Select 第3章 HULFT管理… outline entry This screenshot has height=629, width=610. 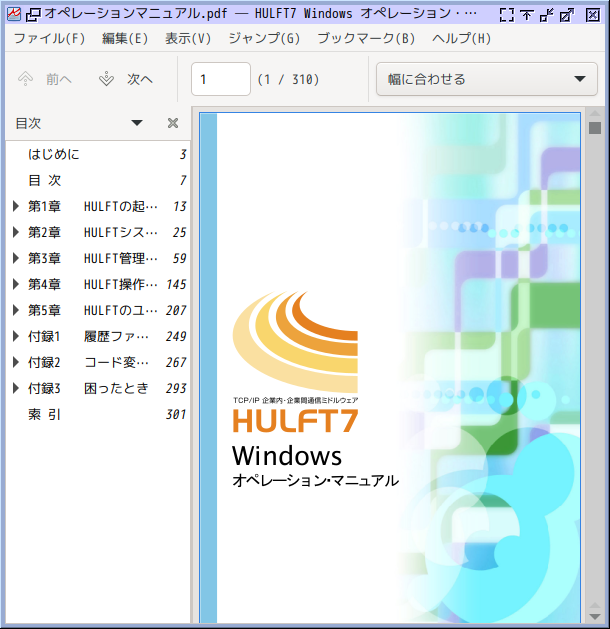98,258
